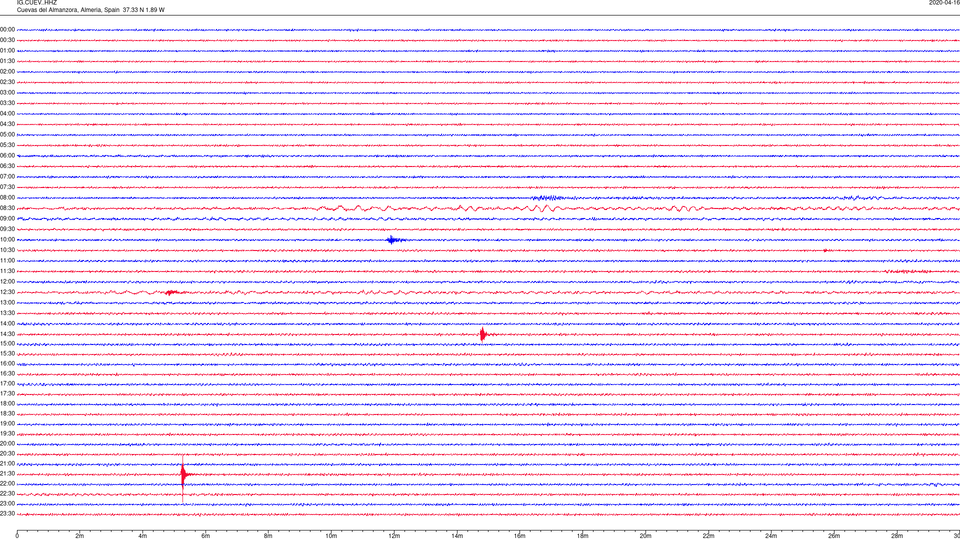Select the 07:30 time label
This screenshot has width=960, height=540.
pos(7,187)
